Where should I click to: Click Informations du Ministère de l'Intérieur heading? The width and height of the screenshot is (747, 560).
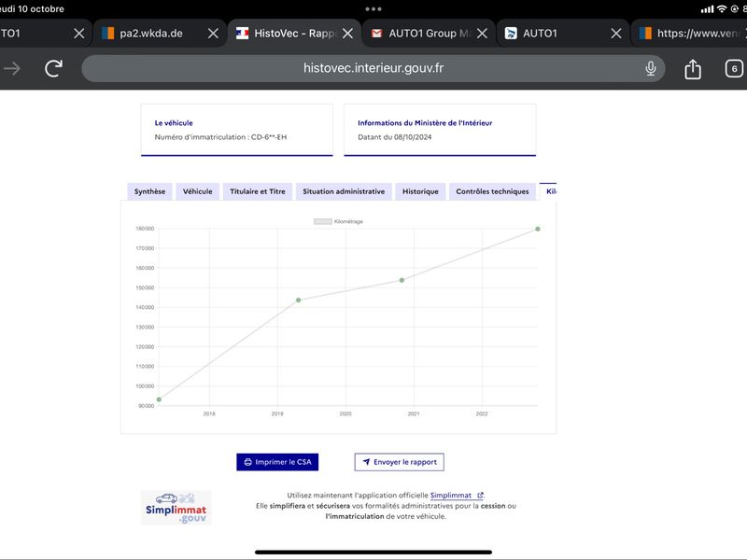[425, 123]
